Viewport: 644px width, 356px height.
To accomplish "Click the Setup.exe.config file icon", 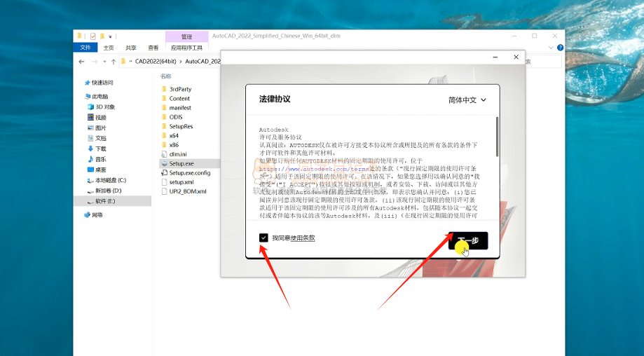I will 164,172.
